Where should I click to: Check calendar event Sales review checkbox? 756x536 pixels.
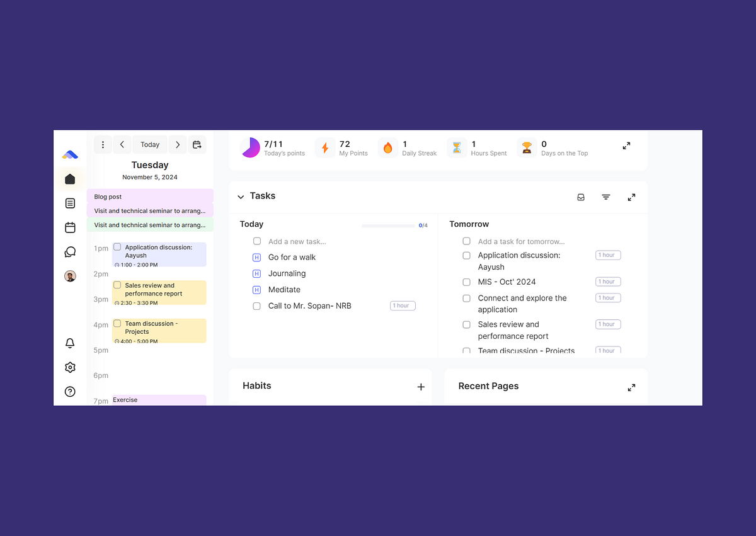117,285
